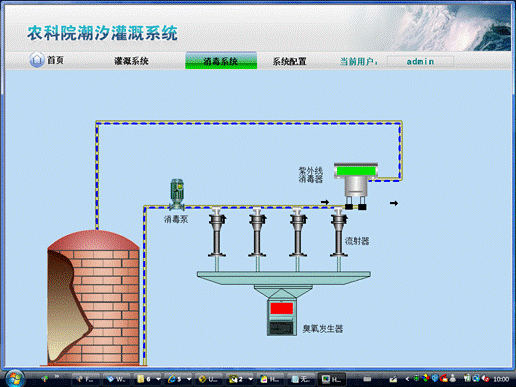Open the taskbar group labeled 2
516x387 pixels.
tap(236, 379)
